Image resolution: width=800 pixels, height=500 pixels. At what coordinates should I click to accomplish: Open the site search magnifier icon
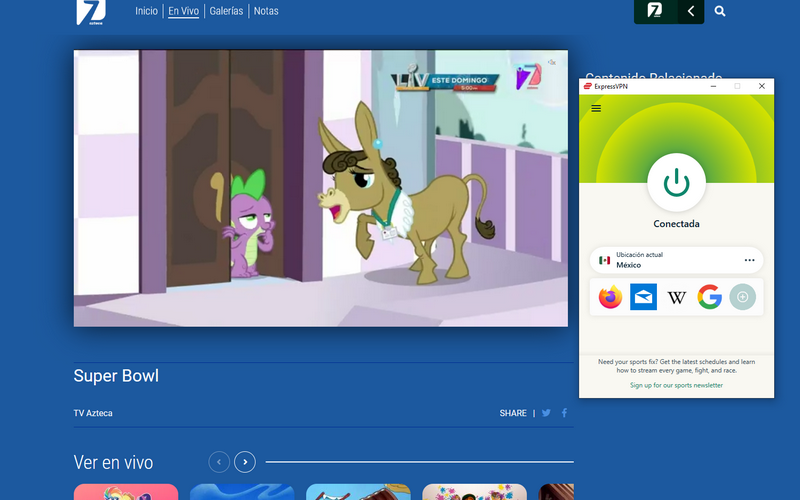click(720, 11)
